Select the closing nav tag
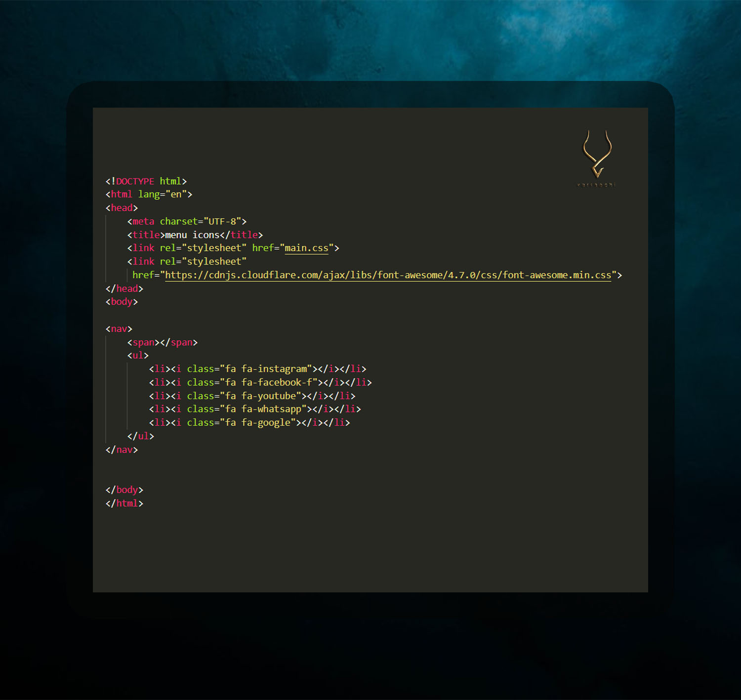The width and height of the screenshot is (741, 700). coord(121,449)
